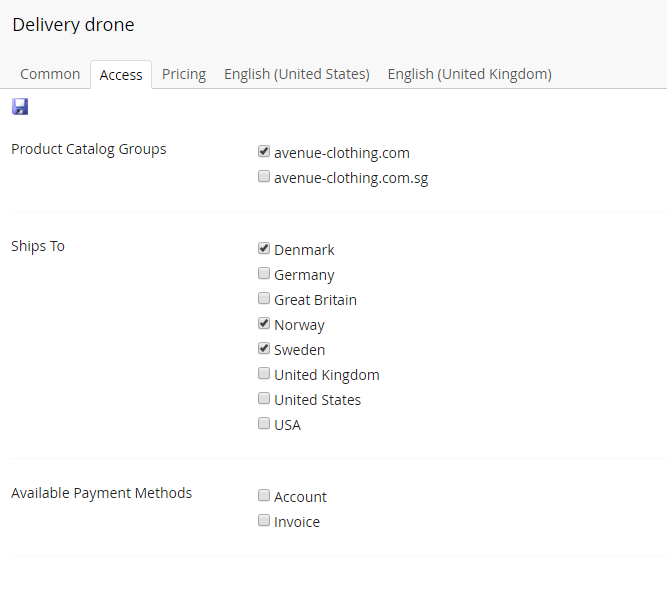Enable shipping to Great Britain
Viewport: 667px width, 604px height.
(264, 298)
